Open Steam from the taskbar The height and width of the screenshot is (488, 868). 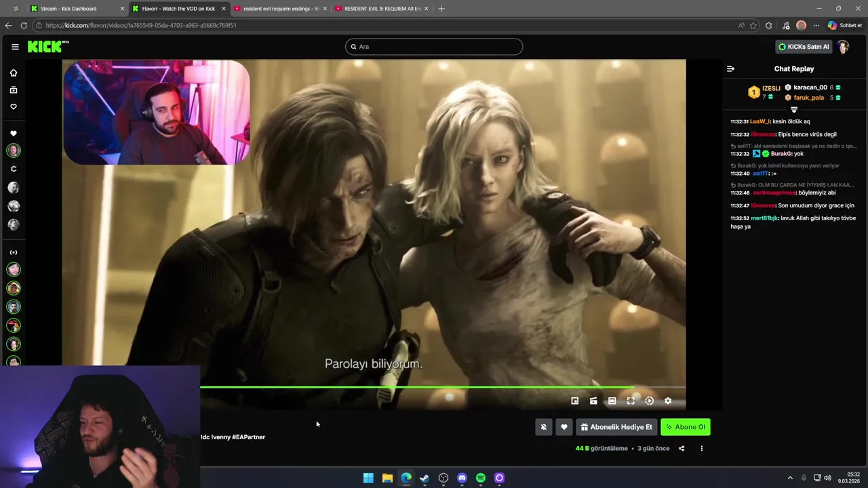[425, 478]
